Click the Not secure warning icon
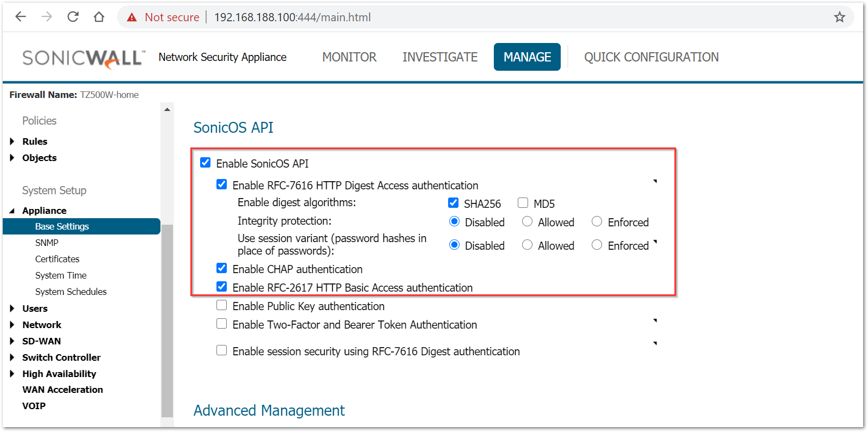This screenshot has height=432, width=868. tap(132, 17)
